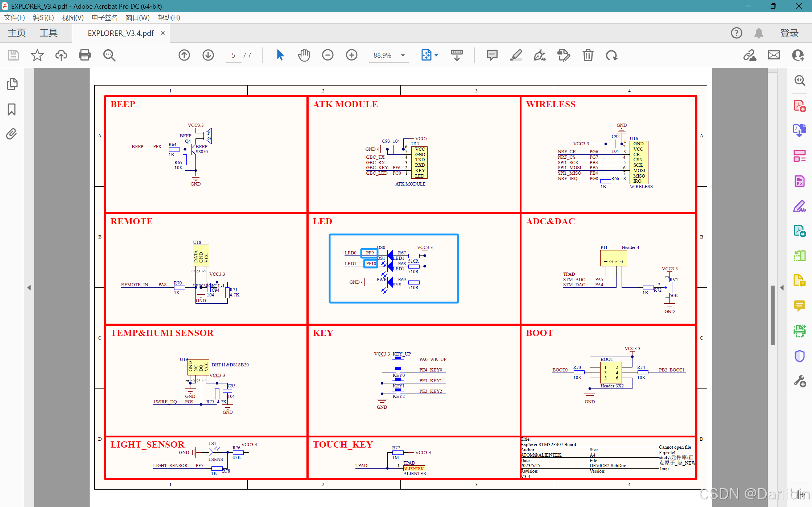The image size is (812, 507).
Task: Open the zoom percentage dropdown
Action: (x=403, y=55)
